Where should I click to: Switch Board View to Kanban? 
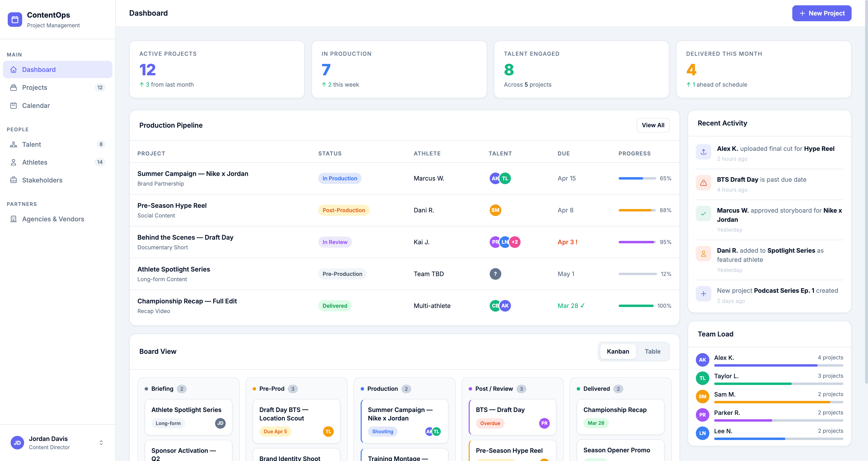point(618,351)
